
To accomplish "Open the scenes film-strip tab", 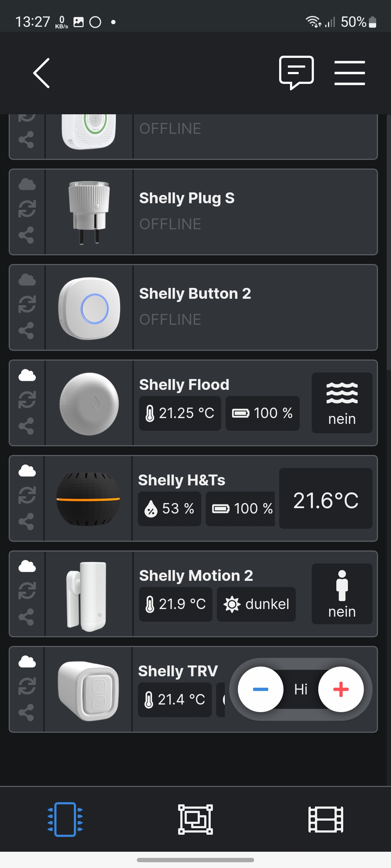I will 325,819.
